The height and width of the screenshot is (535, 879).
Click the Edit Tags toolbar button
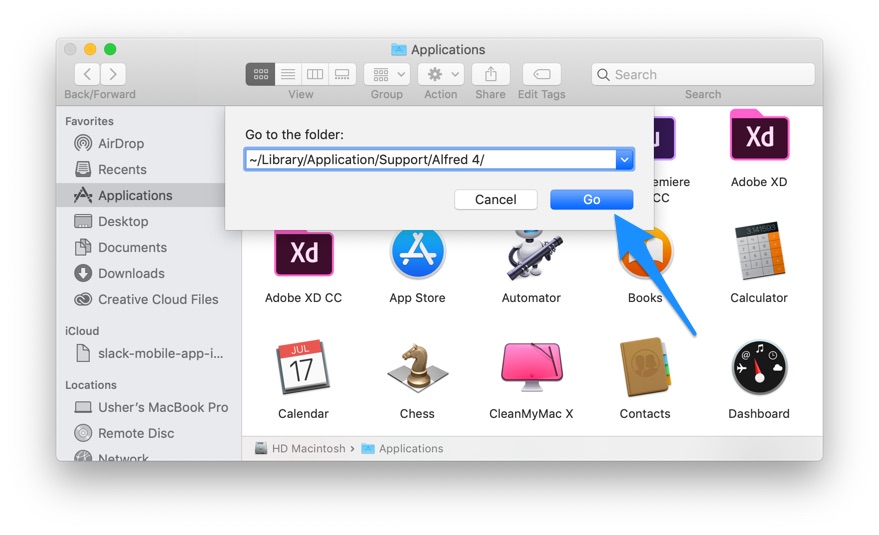[542, 74]
